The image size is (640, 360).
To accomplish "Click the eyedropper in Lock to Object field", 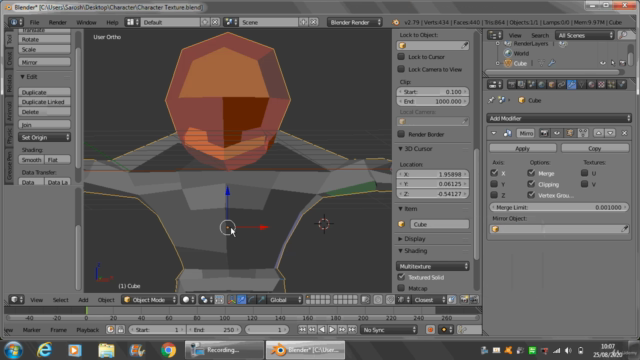I will (464, 45).
